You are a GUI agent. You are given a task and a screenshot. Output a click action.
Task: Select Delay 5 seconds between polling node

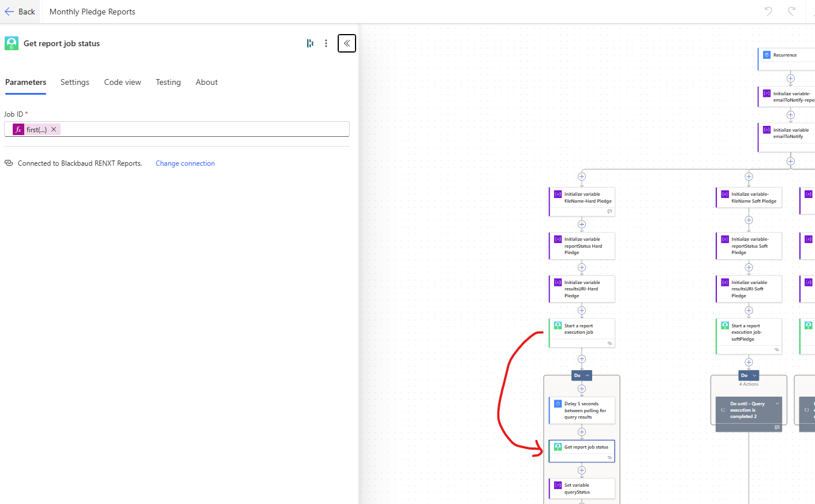pyautogui.click(x=582, y=410)
